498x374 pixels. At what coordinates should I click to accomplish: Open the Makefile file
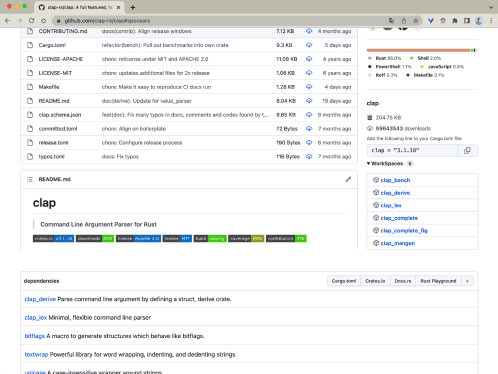49,87
